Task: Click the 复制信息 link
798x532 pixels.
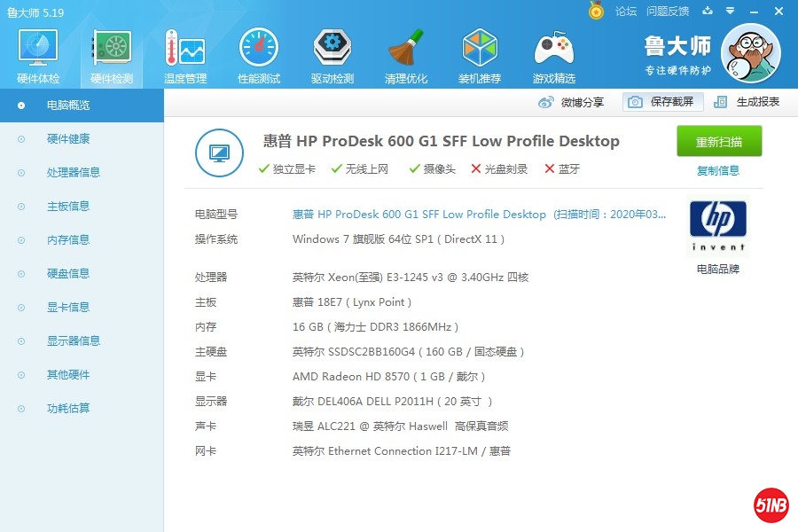Action: [718, 170]
